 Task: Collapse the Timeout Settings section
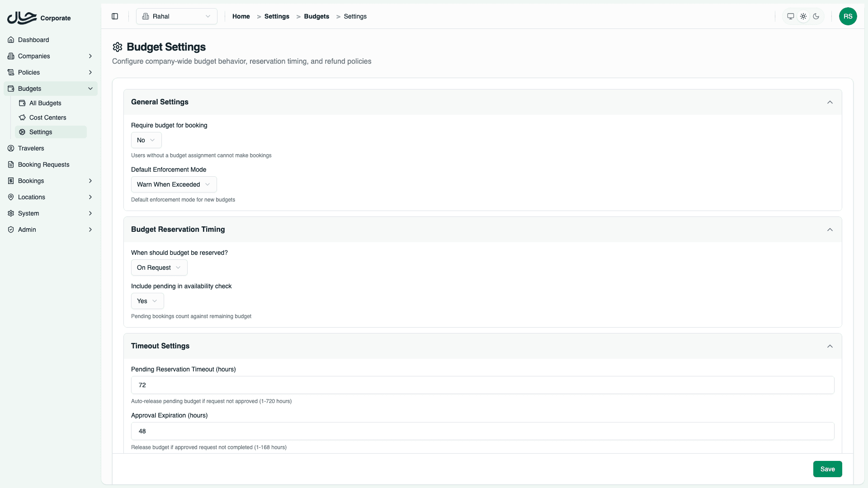[x=830, y=346]
